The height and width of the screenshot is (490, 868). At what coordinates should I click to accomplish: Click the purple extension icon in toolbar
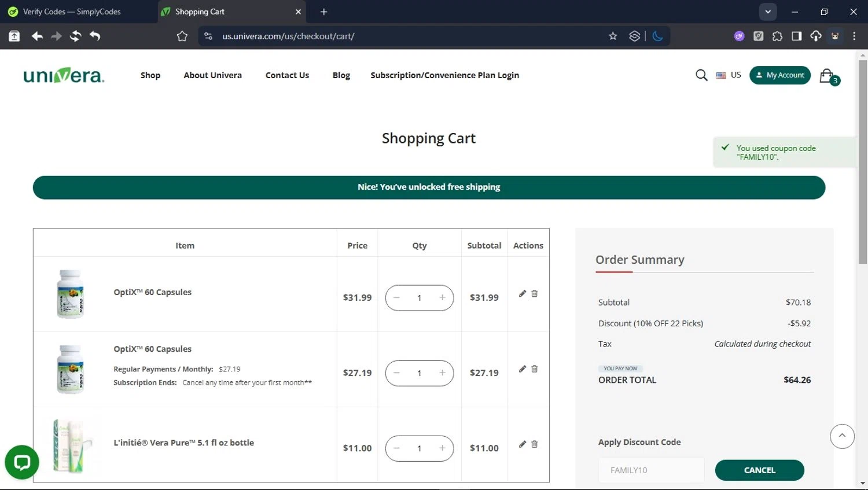click(739, 36)
